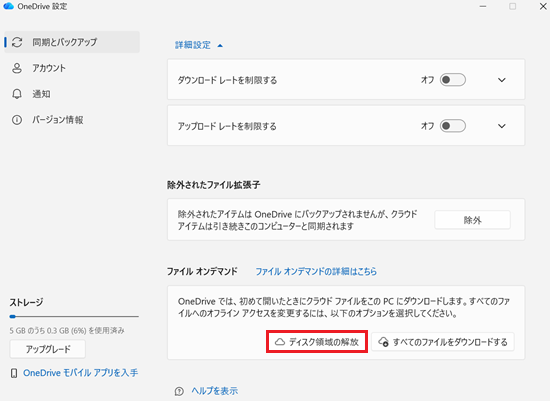Click 5 GB のうち 0.3 GB storage text
The width and height of the screenshot is (550, 401).
67,330
